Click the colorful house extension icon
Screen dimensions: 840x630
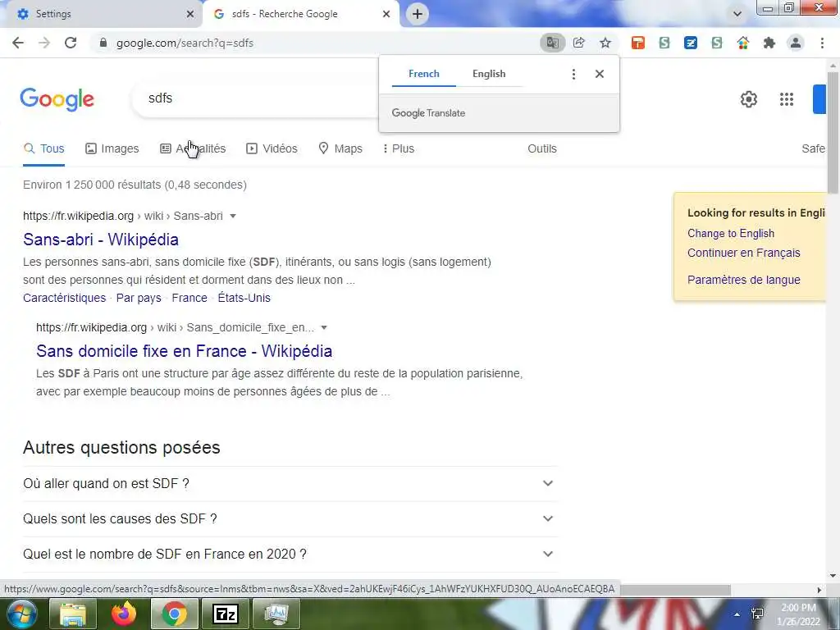[743, 43]
